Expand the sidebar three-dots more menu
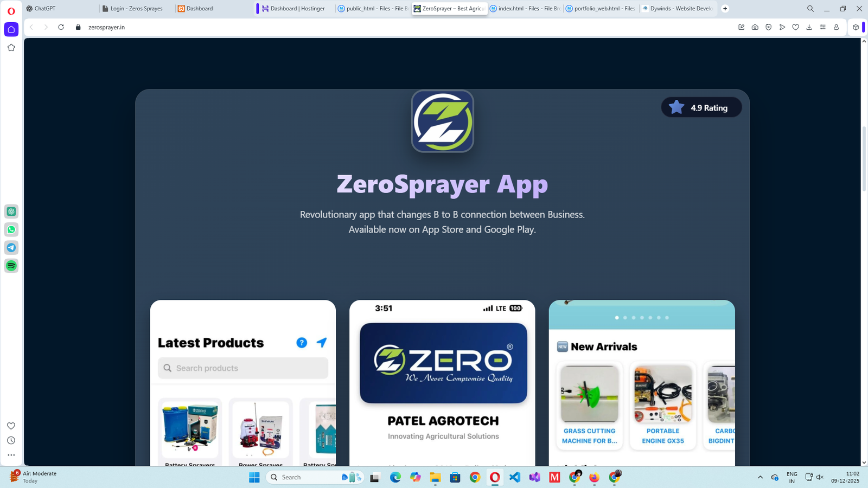The width and height of the screenshot is (868, 488). pos(11,455)
